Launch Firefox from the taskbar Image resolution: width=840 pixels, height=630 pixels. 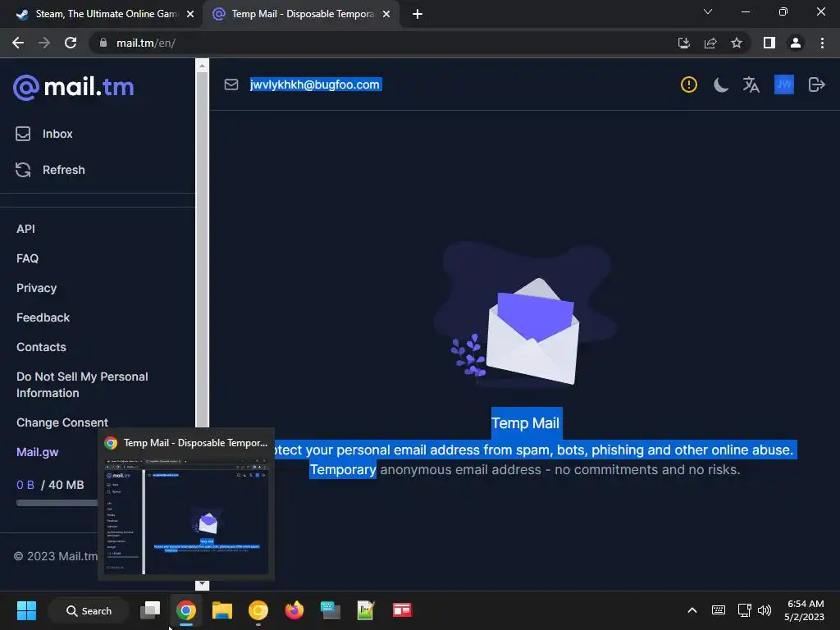(x=294, y=610)
